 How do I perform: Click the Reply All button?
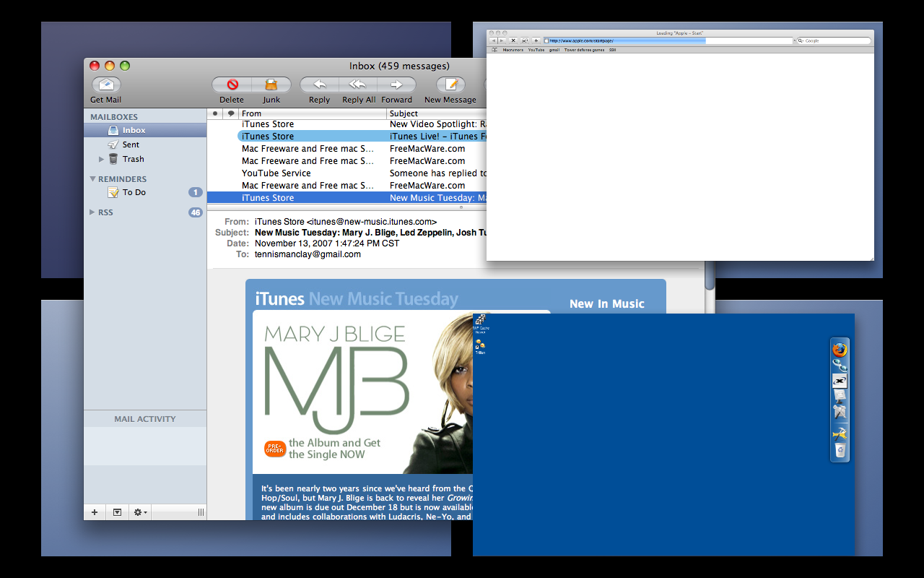point(358,85)
